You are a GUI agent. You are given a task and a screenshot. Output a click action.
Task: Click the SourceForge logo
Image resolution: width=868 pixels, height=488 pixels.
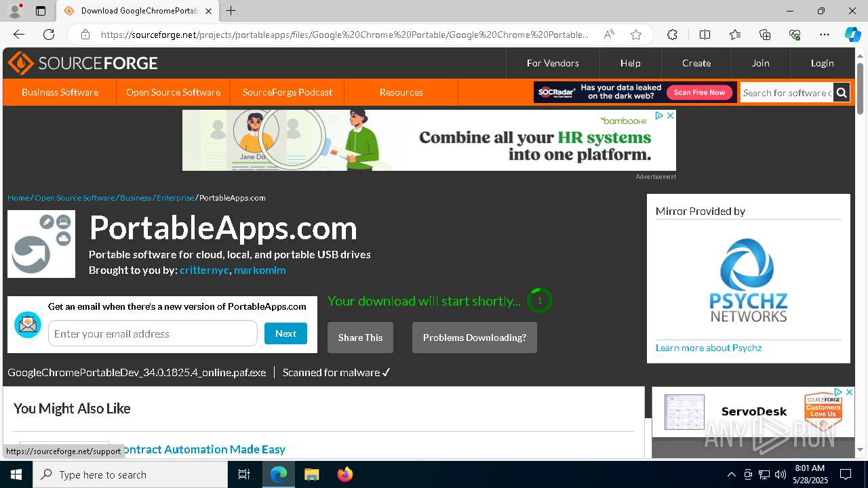pyautogui.click(x=83, y=63)
